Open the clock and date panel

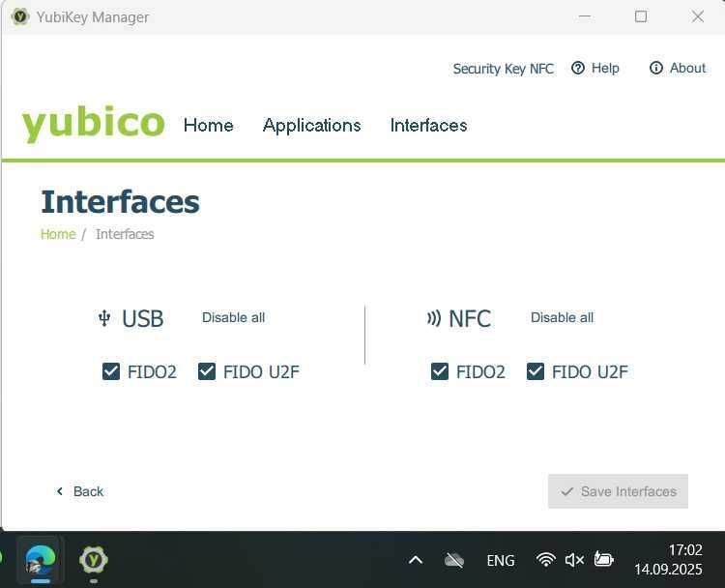[x=668, y=560]
